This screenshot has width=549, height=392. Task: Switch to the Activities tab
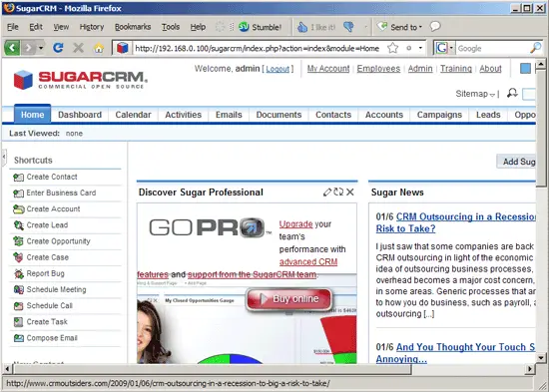click(x=183, y=115)
